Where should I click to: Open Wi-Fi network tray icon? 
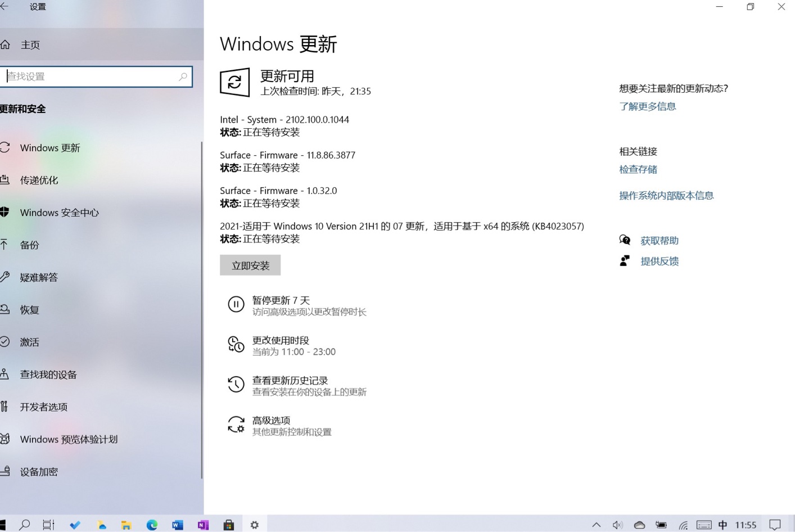click(x=683, y=525)
